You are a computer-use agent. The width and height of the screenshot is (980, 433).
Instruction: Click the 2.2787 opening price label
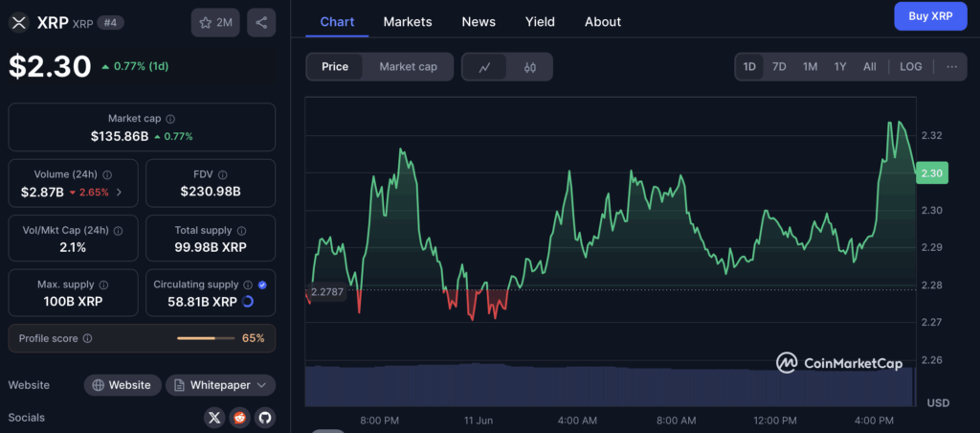pos(327,292)
